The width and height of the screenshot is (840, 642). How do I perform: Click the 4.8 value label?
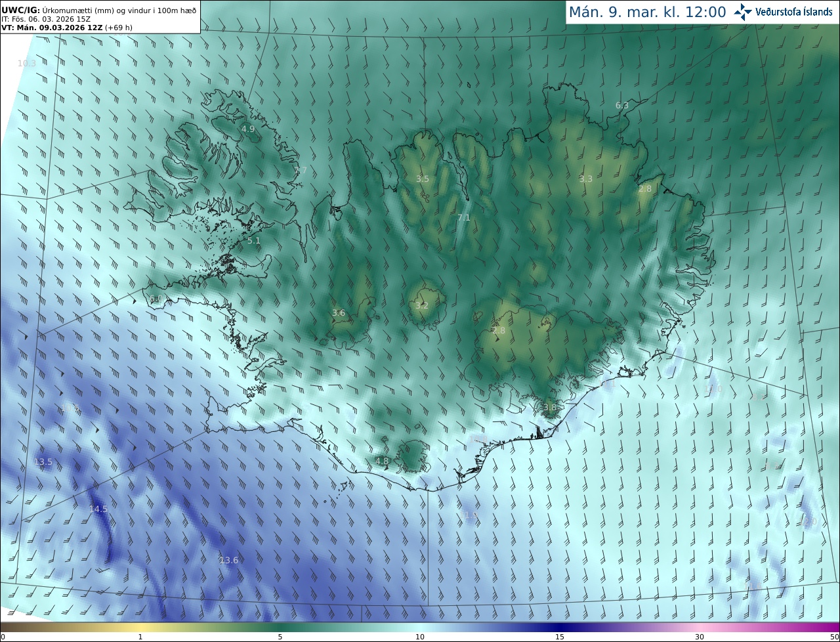[382, 461]
